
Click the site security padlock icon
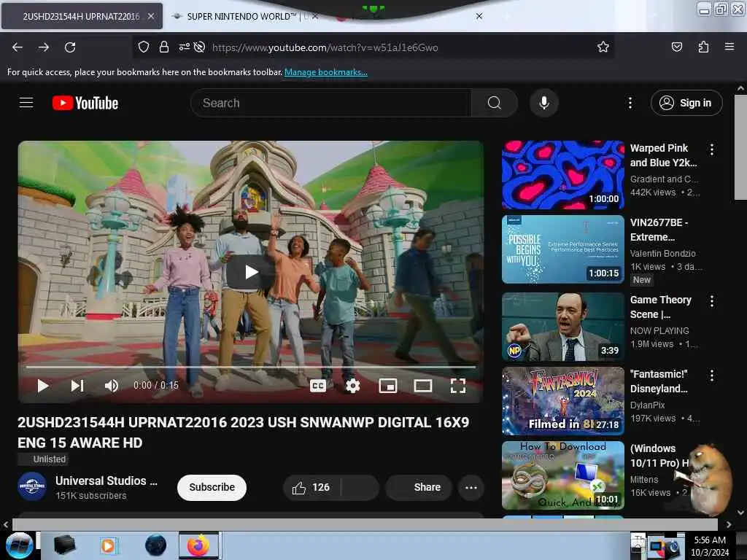[164, 47]
